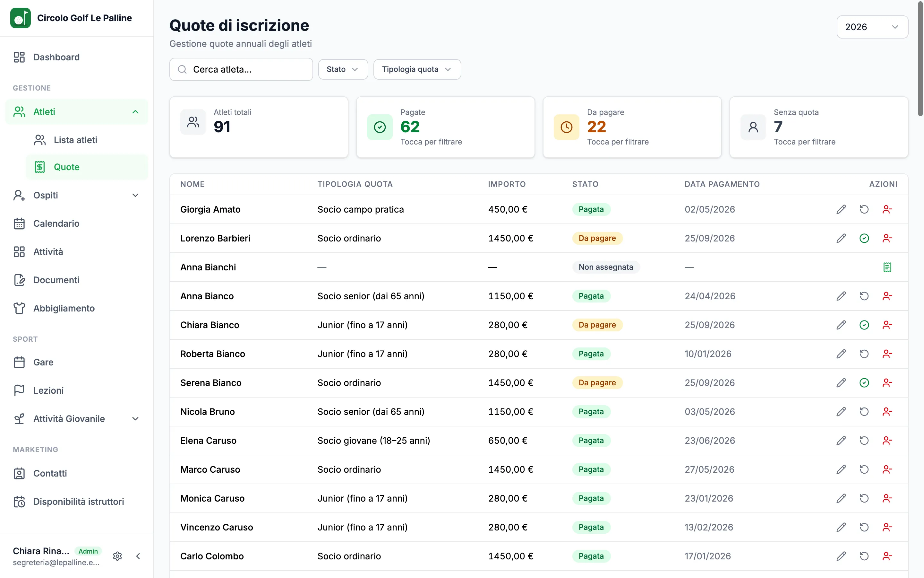Image resolution: width=924 pixels, height=578 pixels.
Task: Collapse the sidebar with the arrow
Action: (138, 556)
